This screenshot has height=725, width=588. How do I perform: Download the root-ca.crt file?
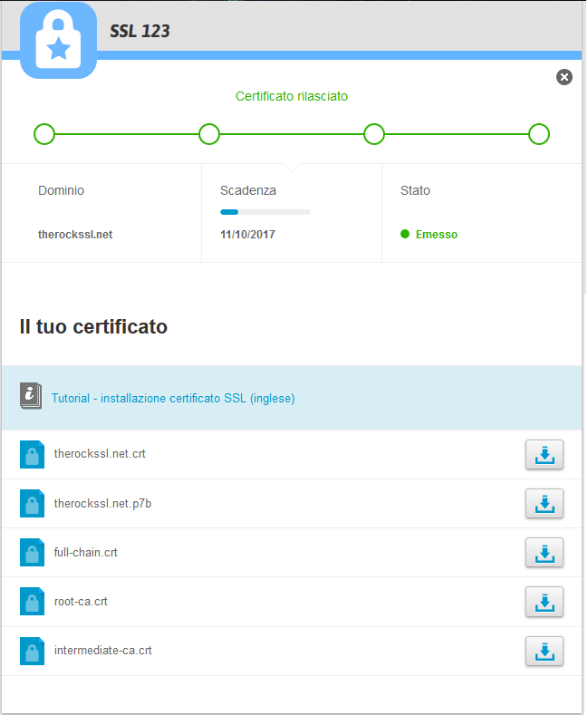click(x=545, y=602)
